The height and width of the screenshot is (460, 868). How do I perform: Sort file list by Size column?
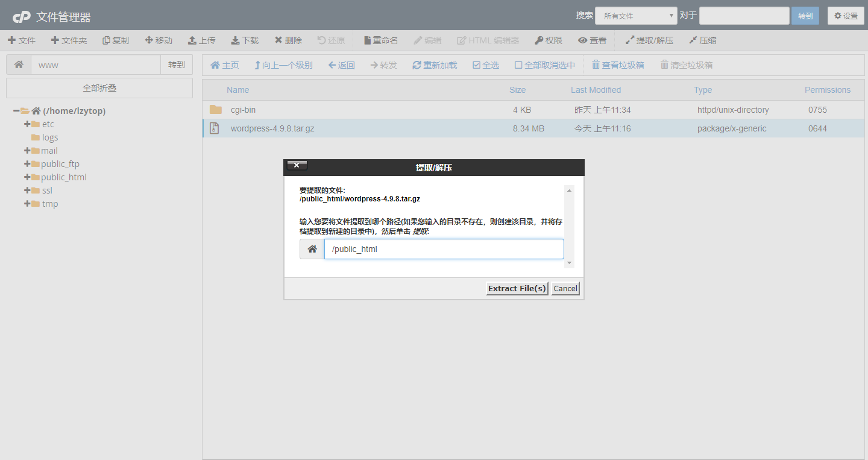point(517,90)
